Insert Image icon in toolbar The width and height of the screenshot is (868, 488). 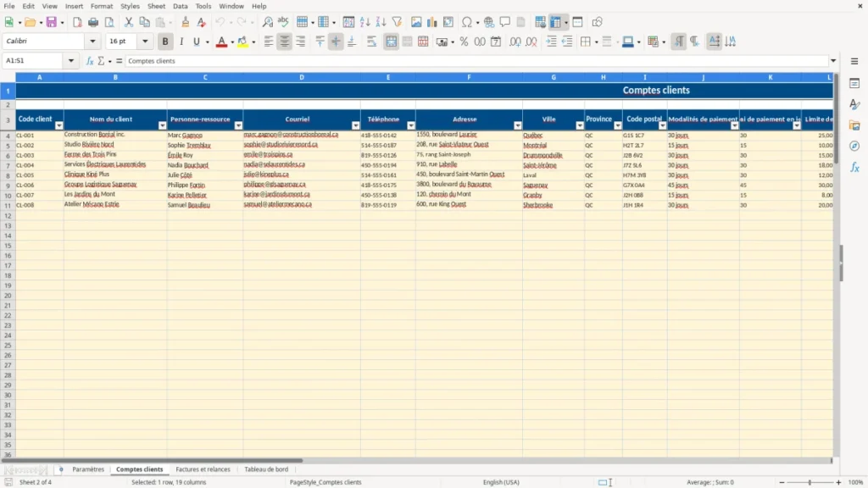[416, 22]
